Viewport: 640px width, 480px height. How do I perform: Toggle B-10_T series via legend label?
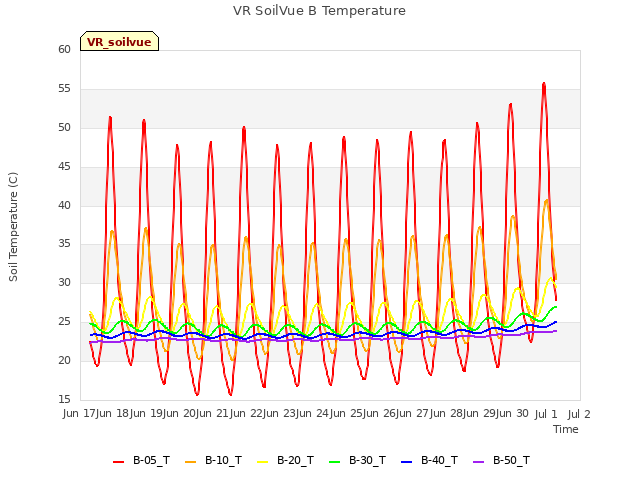[223, 460]
